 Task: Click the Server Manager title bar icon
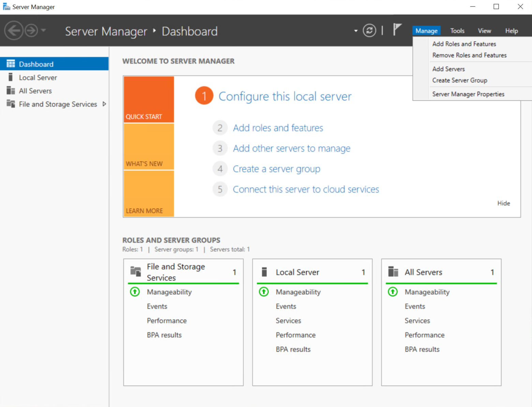point(6,7)
